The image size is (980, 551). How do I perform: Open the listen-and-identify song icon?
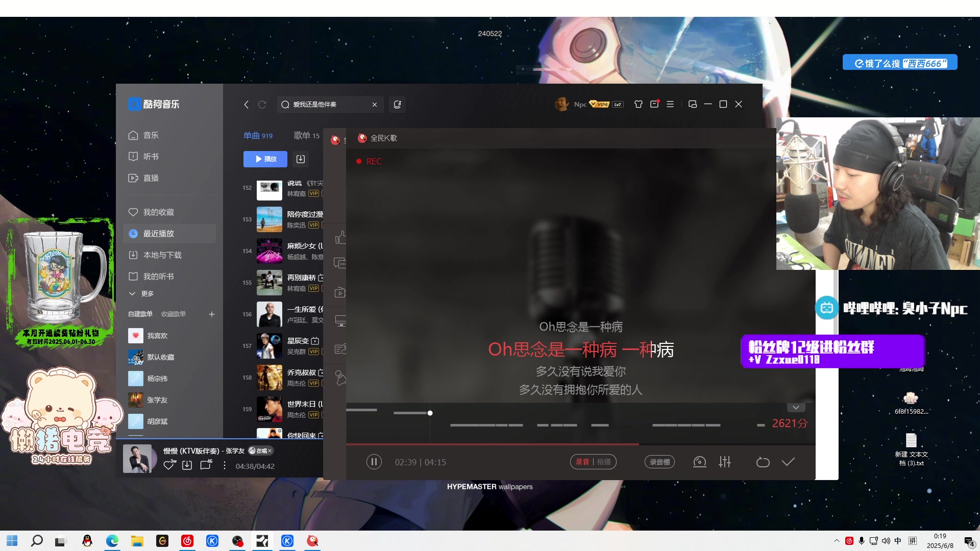(x=397, y=105)
